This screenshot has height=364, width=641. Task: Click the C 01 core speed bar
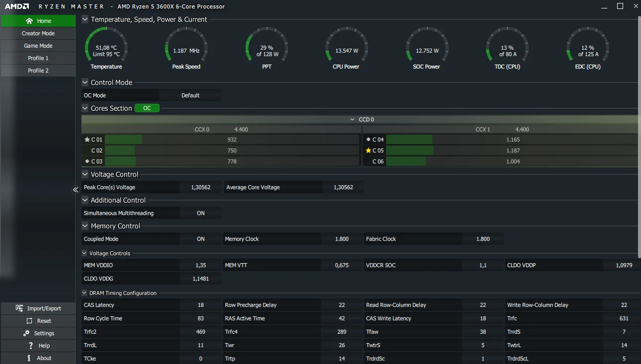[x=232, y=140]
